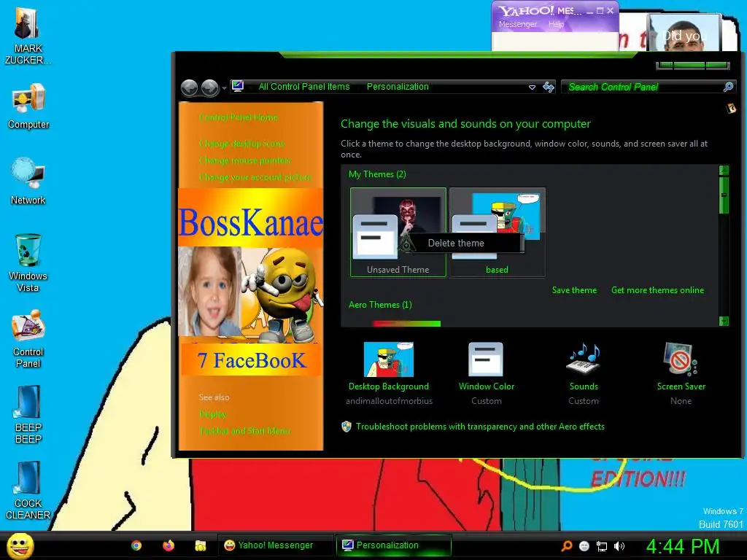Click the Display link under See also
The height and width of the screenshot is (560, 747).
tap(212, 414)
